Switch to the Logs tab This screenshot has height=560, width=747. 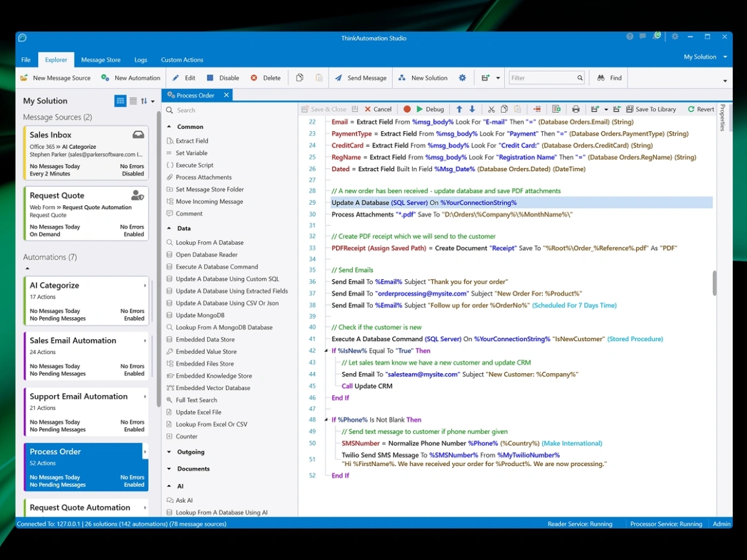coord(141,60)
